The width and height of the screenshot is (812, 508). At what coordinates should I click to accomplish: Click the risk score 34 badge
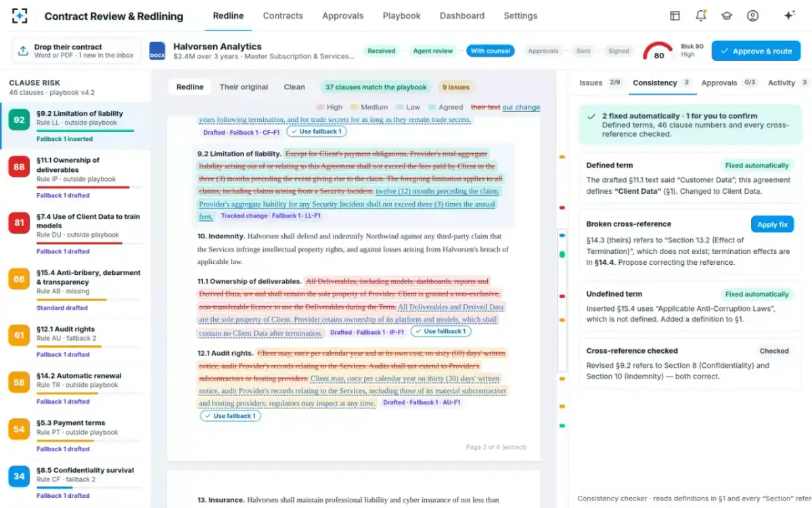[19, 476]
